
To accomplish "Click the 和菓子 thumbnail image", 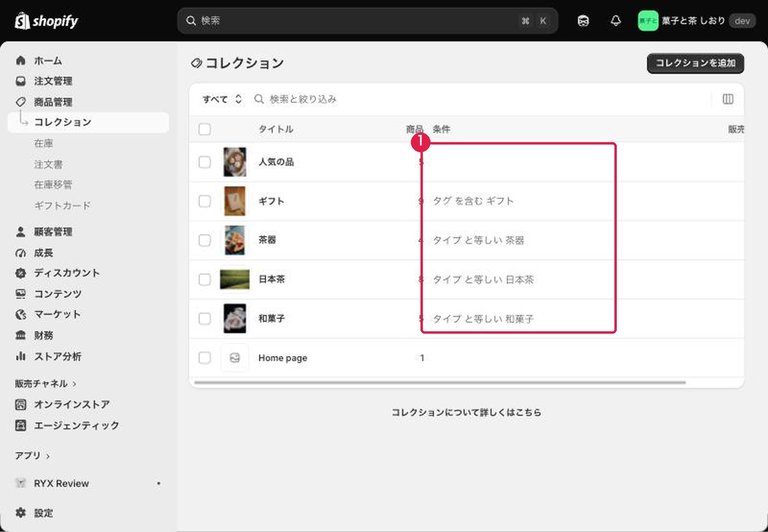I will pos(235,319).
